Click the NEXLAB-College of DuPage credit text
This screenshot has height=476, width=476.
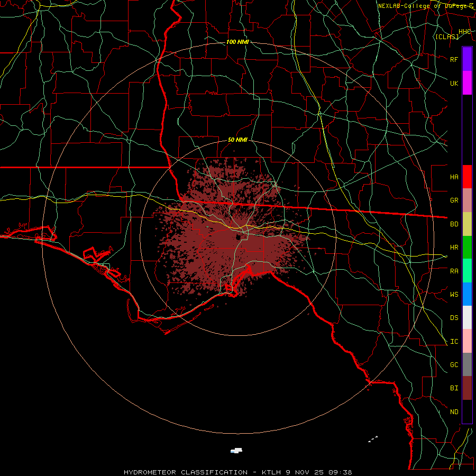tap(425, 6)
